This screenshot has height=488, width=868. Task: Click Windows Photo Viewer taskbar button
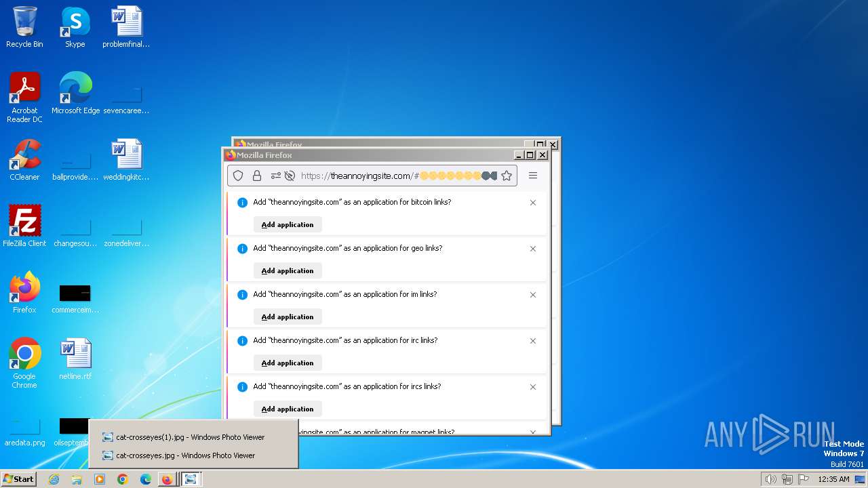(x=191, y=479)
